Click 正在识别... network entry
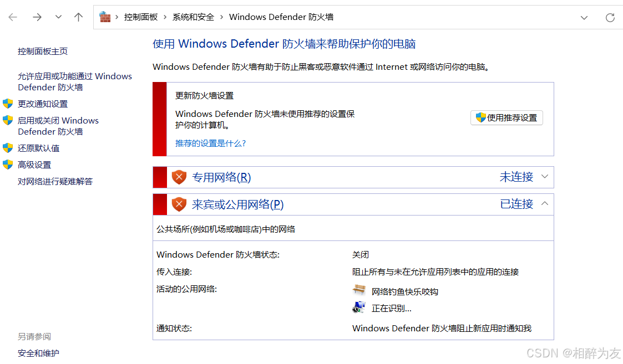The width and height of the screenshot is (623, 364). coord(391,309)
